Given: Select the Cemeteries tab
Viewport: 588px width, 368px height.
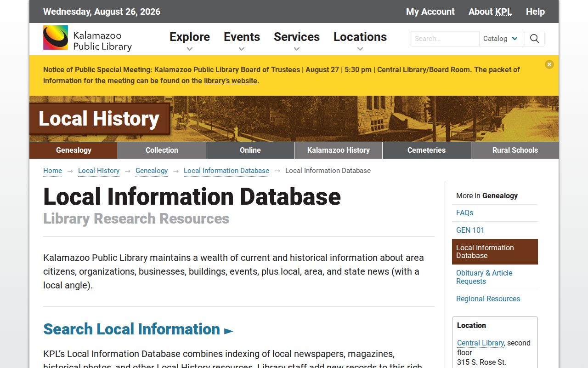Looking at the screenshot, I should pyautogui.click(x=426, y=150).
